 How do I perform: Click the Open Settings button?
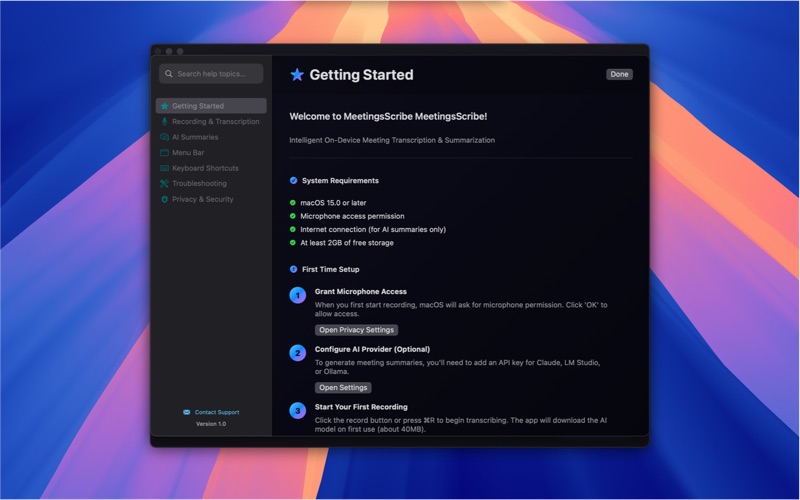(x=343, y=388)
